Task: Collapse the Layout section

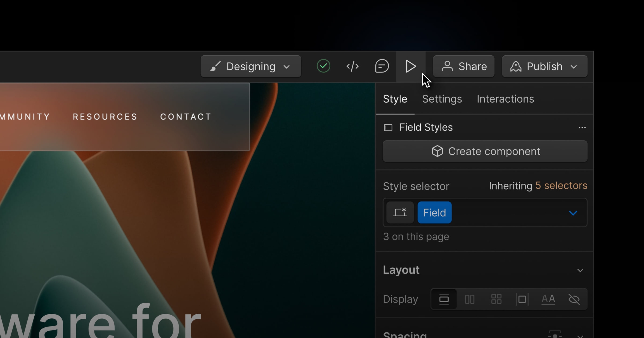Action: 580,270
